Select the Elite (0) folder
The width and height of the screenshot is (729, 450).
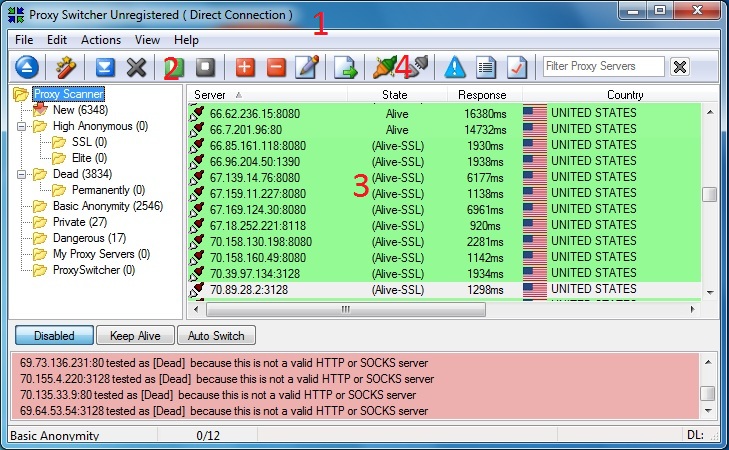pyautogui.click(x=89, y=158)
